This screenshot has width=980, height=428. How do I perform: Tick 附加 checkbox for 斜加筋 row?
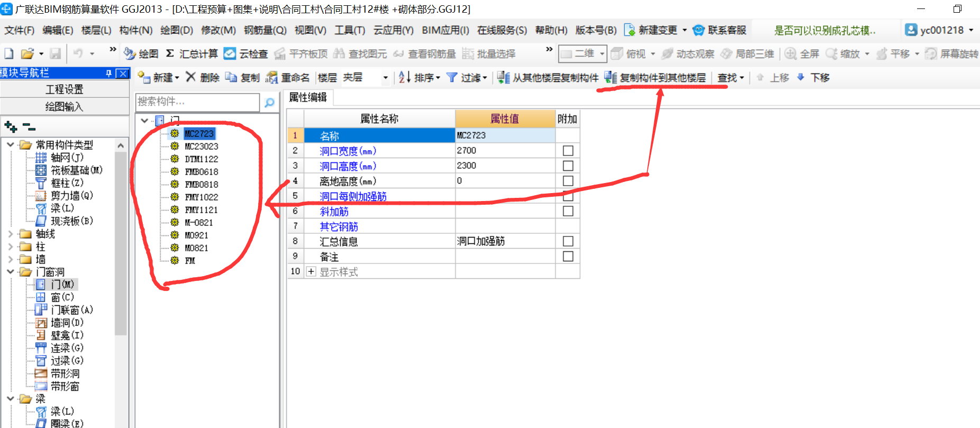tap(568, 211)
